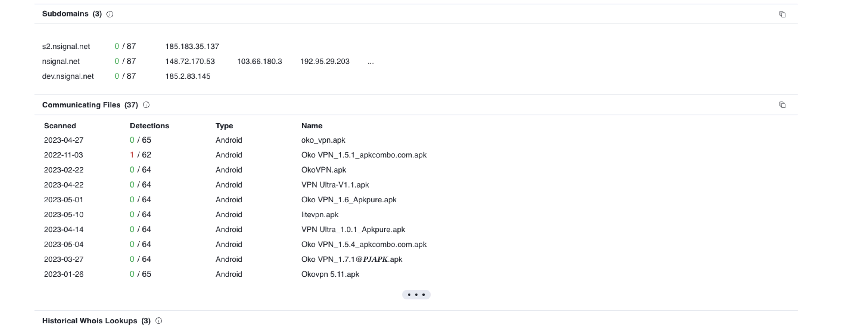Open the Oko VPN_1.5.1_apkcombo.com.apk file
The image size is (868, 328).
click(363, 155)
